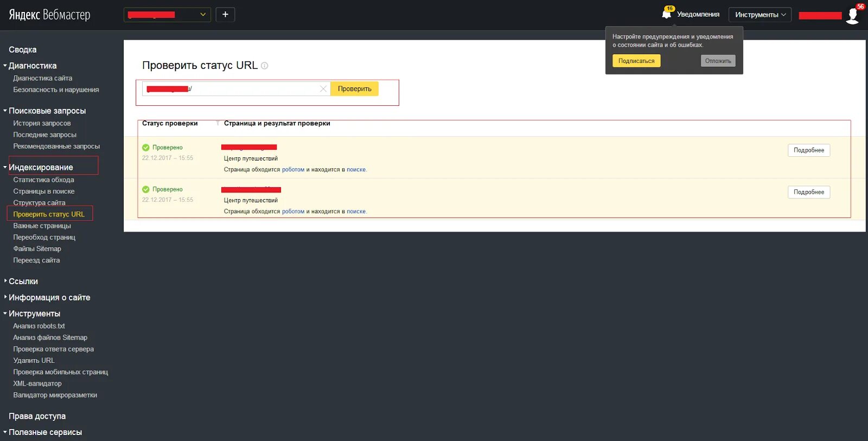The image size is (868, 441).
Task: Follow the поиске link in the second result
Action: [x=356, y=212]
